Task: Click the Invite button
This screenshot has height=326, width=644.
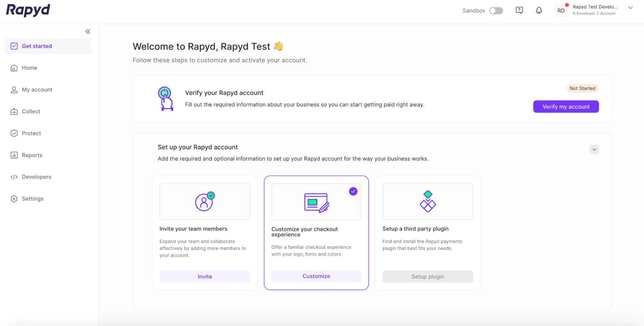Action: pos(205,277)
